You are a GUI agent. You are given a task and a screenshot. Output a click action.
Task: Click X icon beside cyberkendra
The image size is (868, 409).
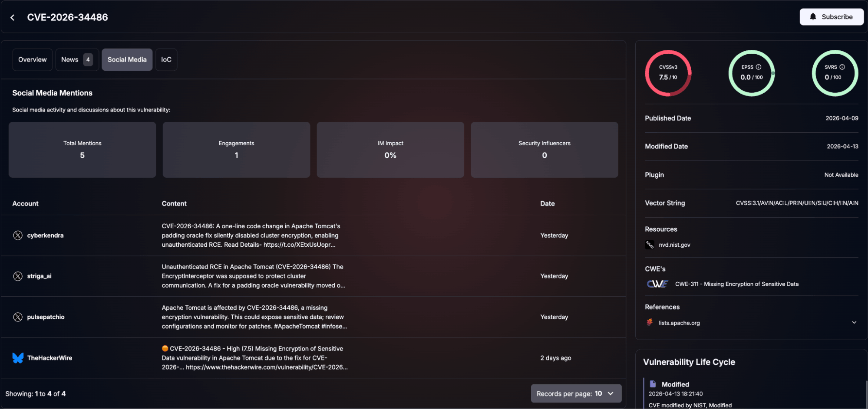tap(18, 236)
